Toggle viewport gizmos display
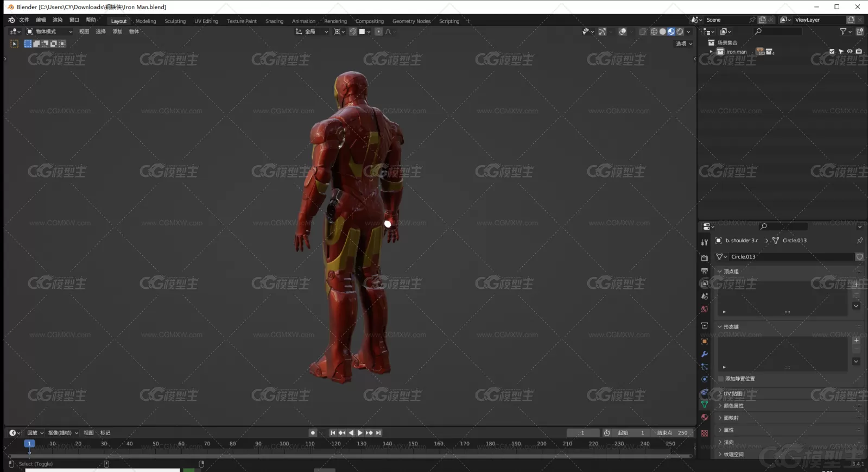The image size is (868, 472). coord(603,32)
